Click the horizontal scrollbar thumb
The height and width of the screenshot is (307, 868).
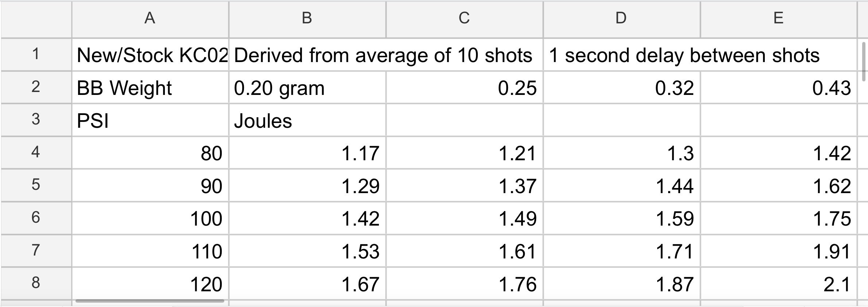click(150, 301)
